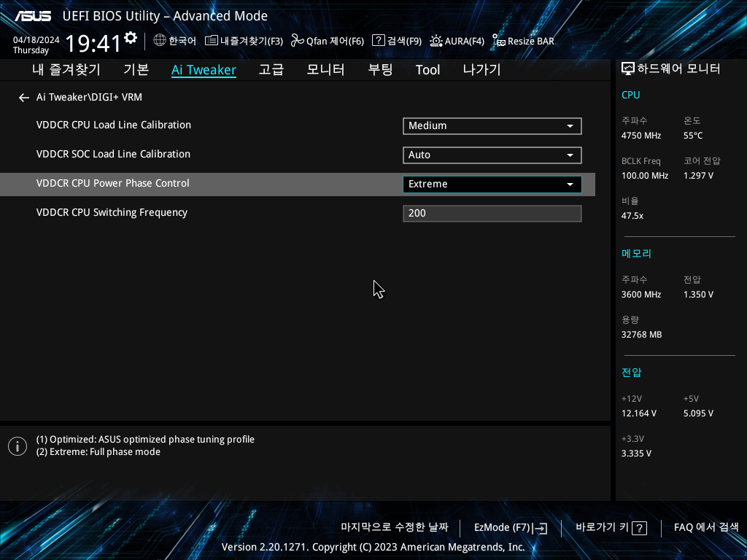Image resolution: width=747 pixels, height=560 pixels.
Task: Go to the 부팅 tab
Action: pyautogui.click(x=380, y=69)
